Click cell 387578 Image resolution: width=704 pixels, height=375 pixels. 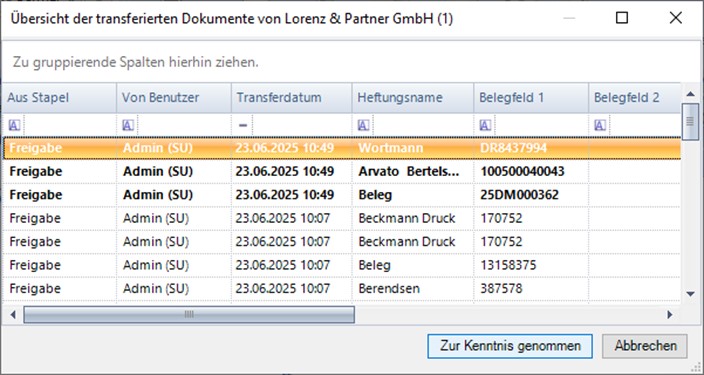click(531, 288)
